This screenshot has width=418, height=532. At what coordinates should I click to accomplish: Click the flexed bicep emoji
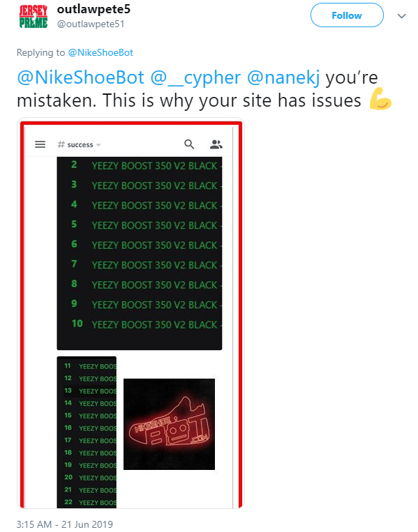click(380, 99)
